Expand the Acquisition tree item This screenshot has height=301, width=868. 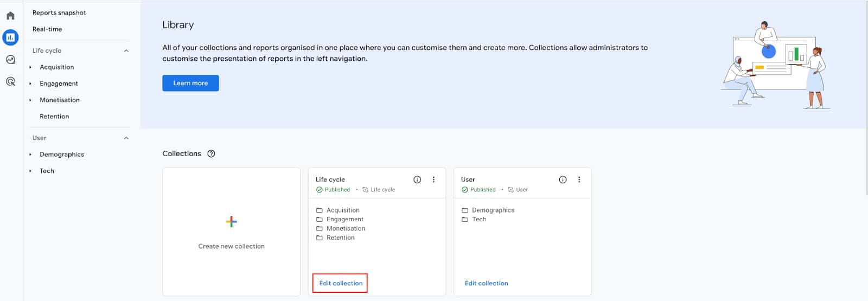[x=30, y=67]
